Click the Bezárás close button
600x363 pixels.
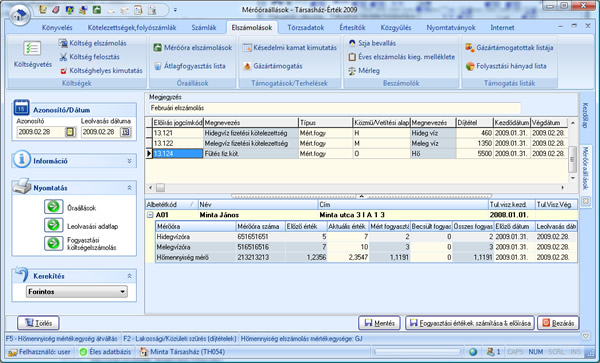click(558, 323)
